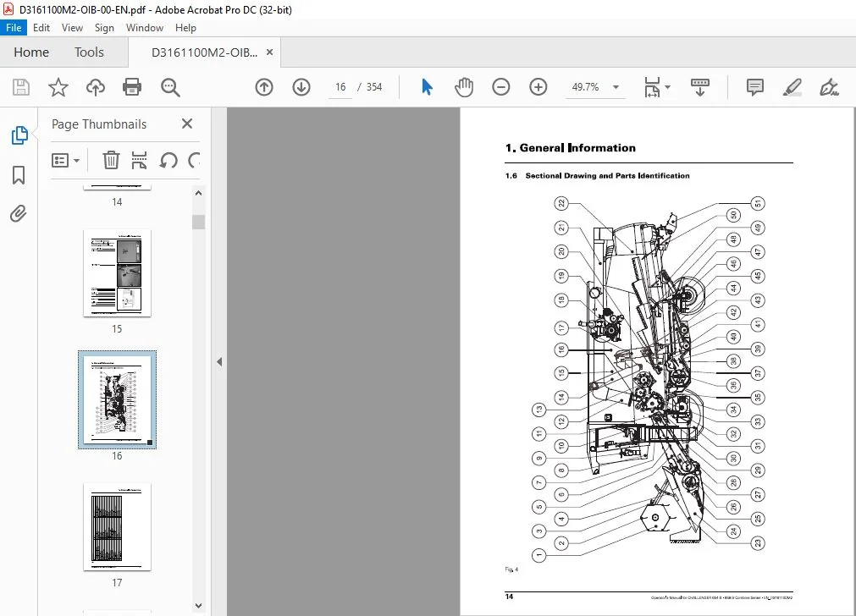Screen dimensions: 856x616
Task: Select page 15 thumbnail
Action: click(118, 272)
